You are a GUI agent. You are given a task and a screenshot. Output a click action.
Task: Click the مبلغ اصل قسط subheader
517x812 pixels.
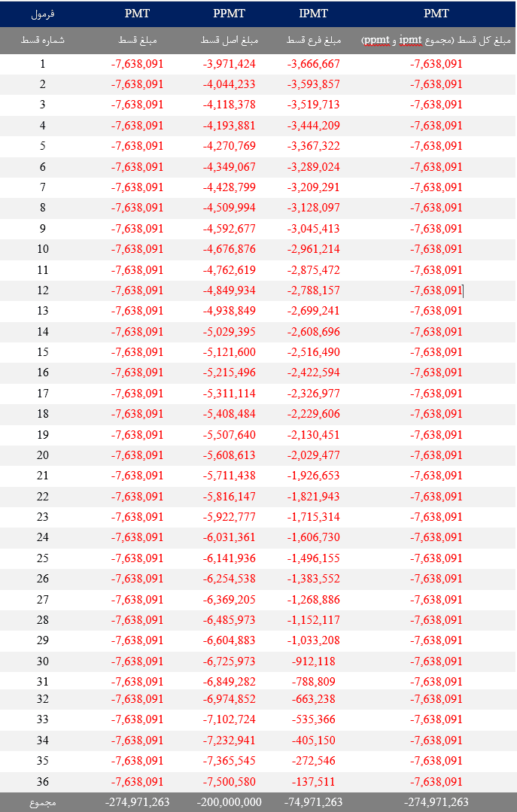[x=229, y=40]
